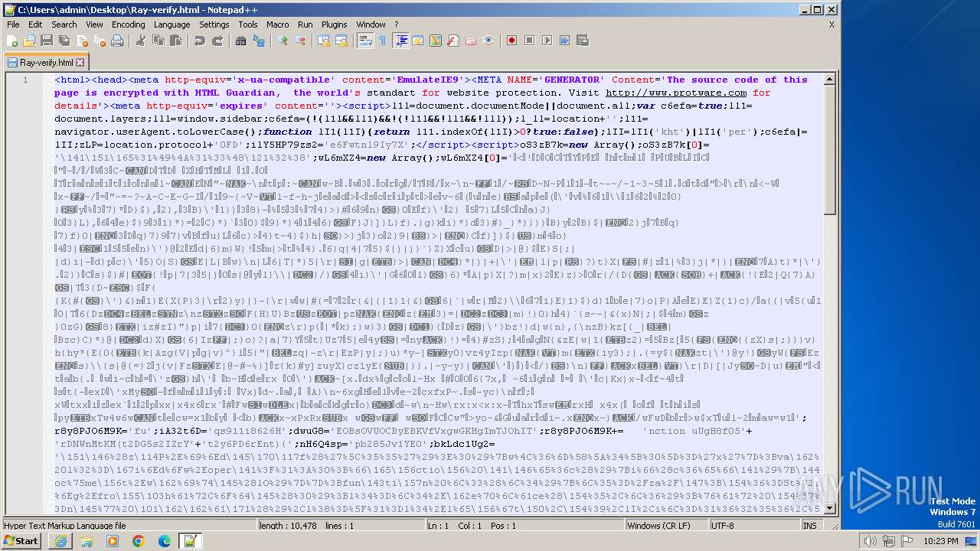Viewport: 980px width, 551px height.
Task: Open the Search menu
Action: tap(64, 24)
